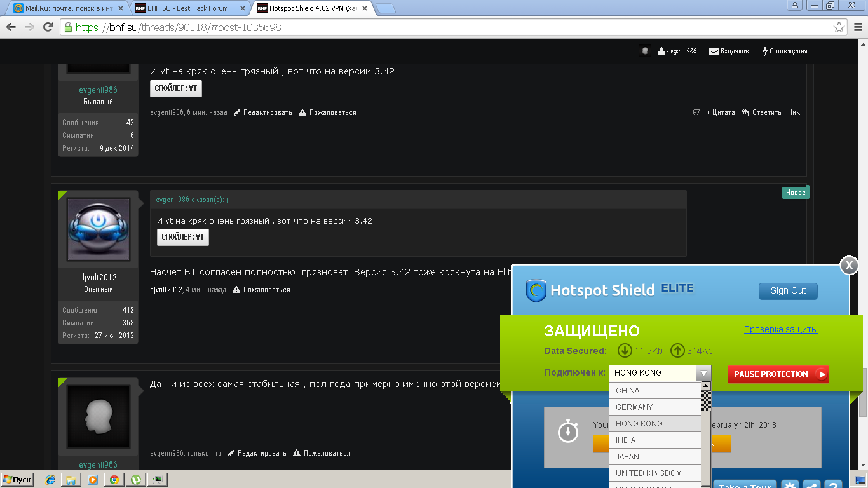Open the evgenii986 account menu in header
The height and width of the screenshot is (488, 868).
[677, 51]
